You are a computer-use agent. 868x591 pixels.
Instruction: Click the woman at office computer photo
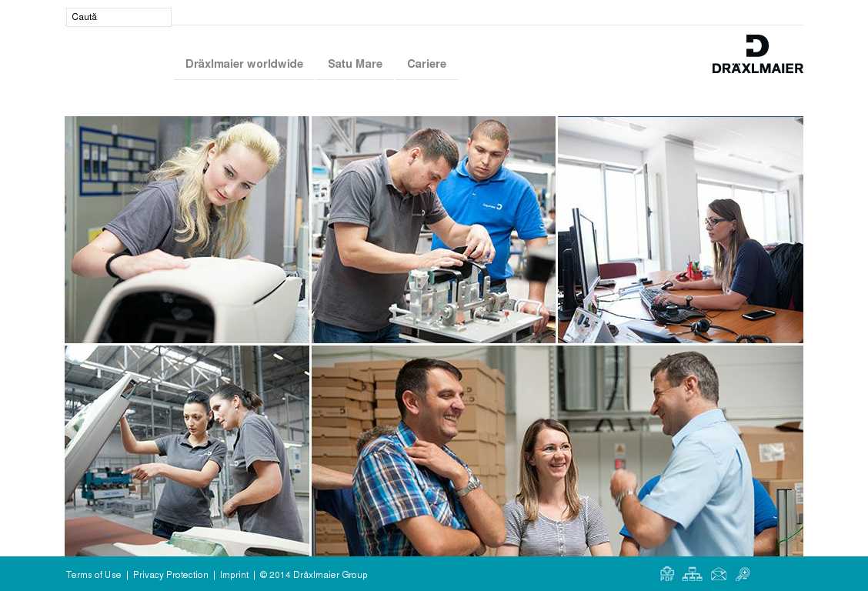[x=680, y=229]
